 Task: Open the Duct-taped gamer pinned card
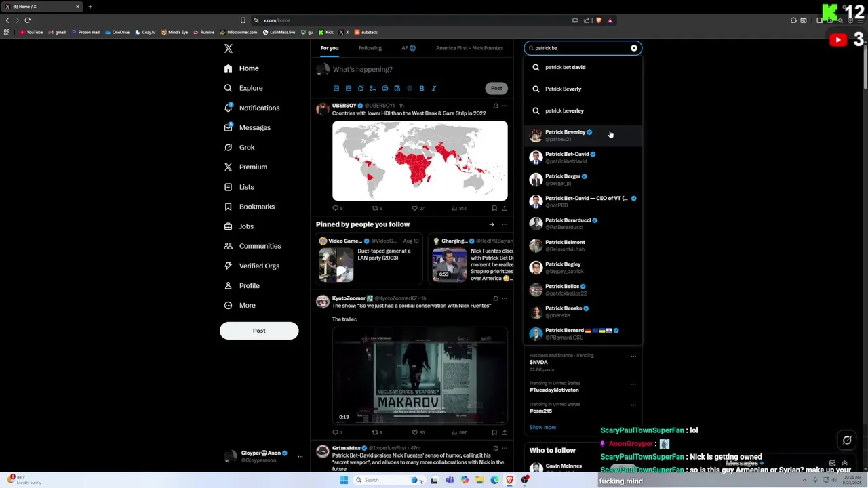point(368,260)
